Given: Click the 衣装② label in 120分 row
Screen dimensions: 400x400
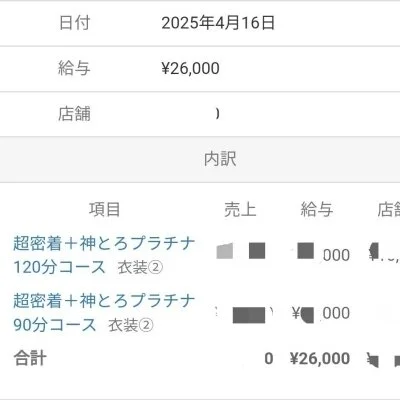Looking at the screenshot, I should 140,267.
